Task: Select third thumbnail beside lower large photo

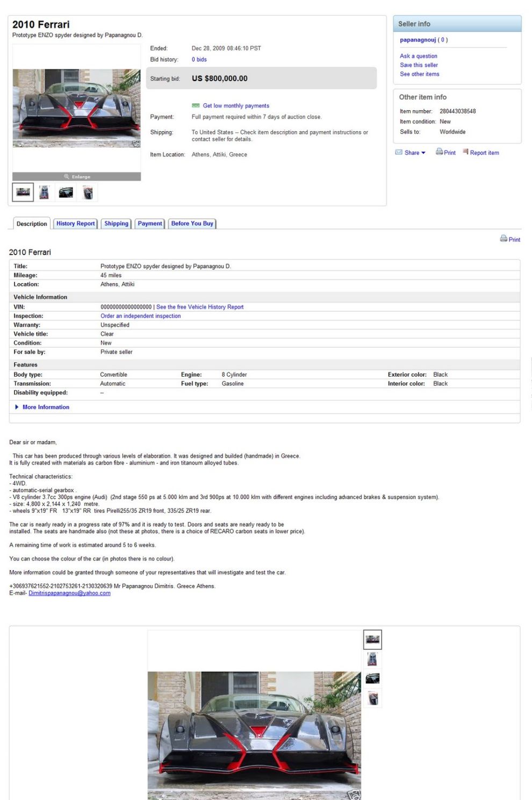Action: click(372, 679)
